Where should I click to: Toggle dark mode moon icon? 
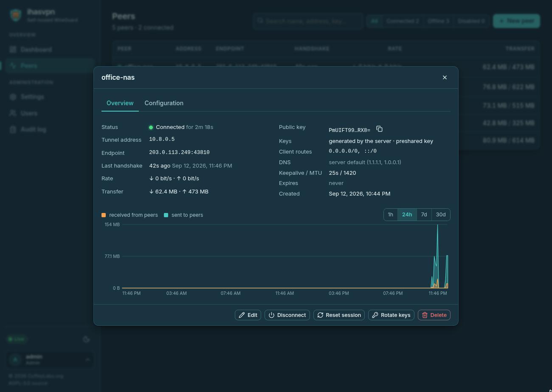click(x=86, y=339)
